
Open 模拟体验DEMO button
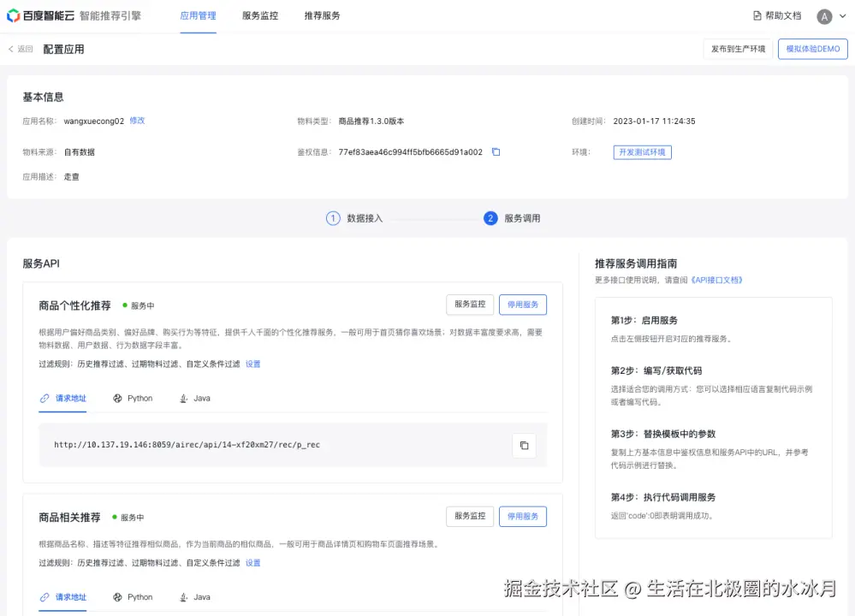coord(812,49)
